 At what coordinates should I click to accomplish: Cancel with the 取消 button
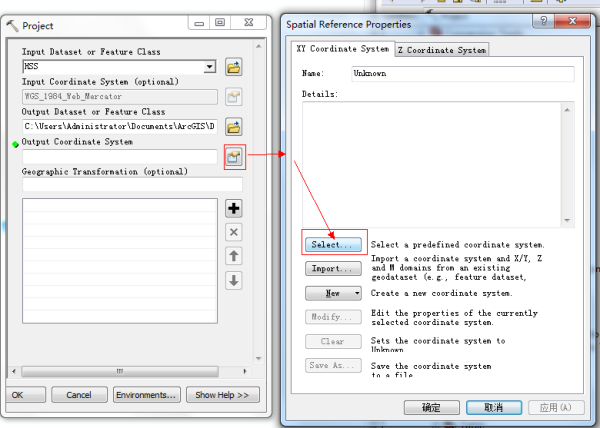[494, 407]
